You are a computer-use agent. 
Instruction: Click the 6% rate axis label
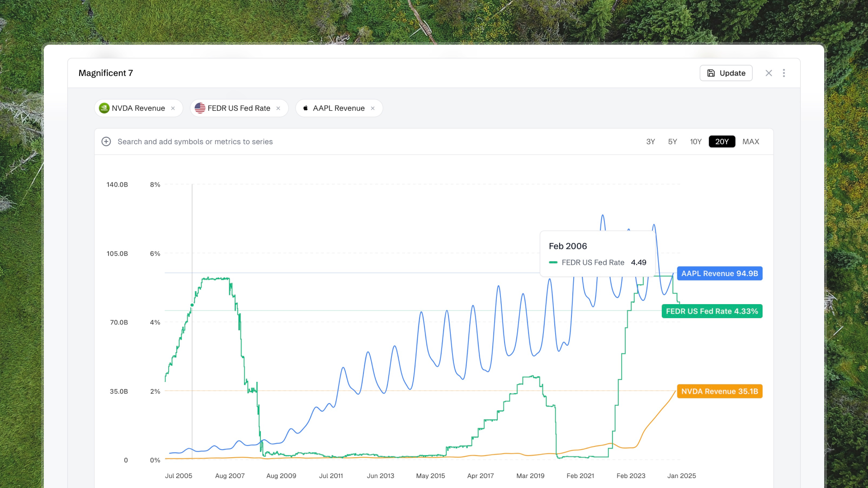(155, 254)
